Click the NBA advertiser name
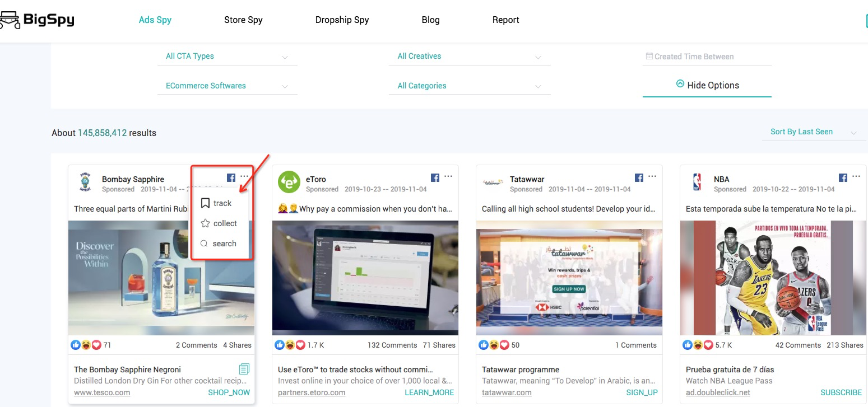 point(722,179)
